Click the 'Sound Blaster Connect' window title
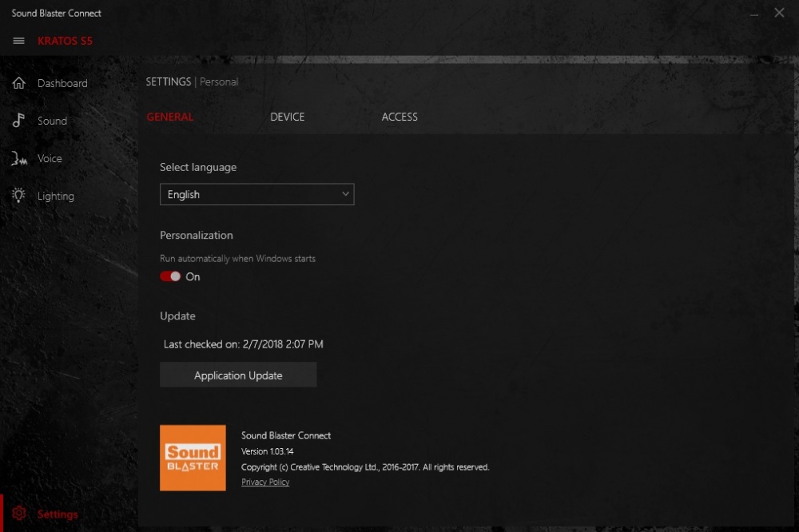This screenshot has height=532, width=799. pos(56,14)
